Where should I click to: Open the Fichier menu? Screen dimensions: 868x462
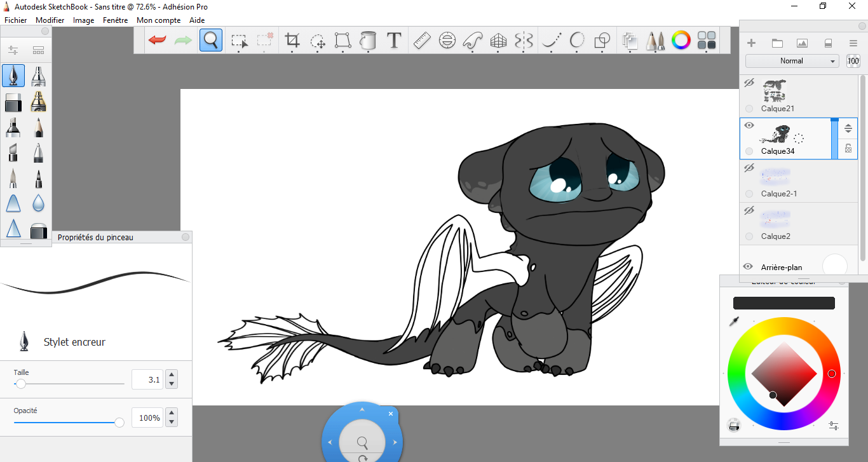[15, 20]
